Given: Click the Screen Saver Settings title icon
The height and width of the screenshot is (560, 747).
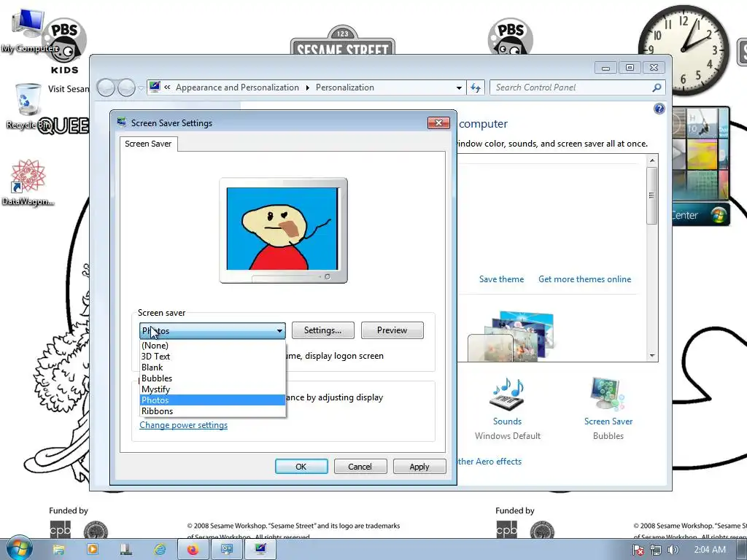Looking at the screenshot, I should pos(122,122).
